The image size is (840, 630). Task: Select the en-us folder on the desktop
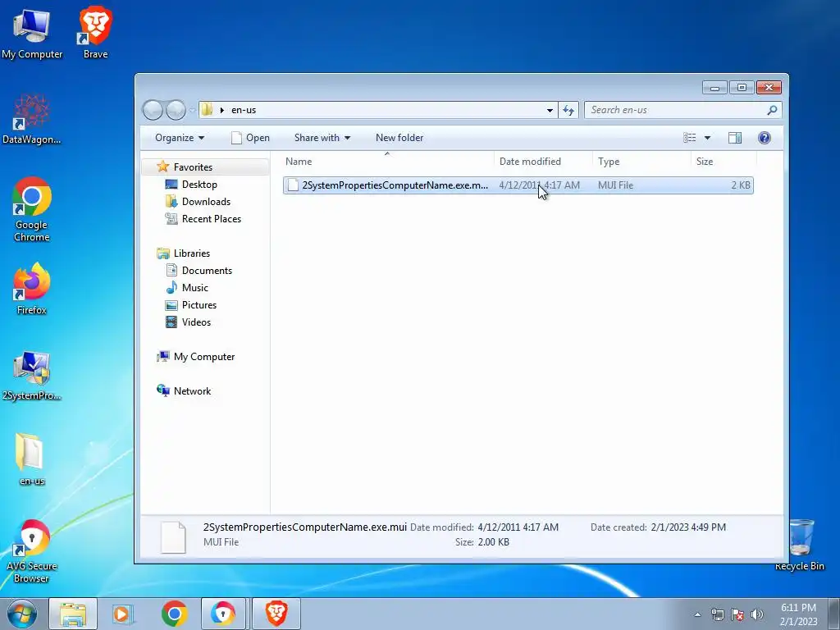pyautogui.click(x=32, y=459)
